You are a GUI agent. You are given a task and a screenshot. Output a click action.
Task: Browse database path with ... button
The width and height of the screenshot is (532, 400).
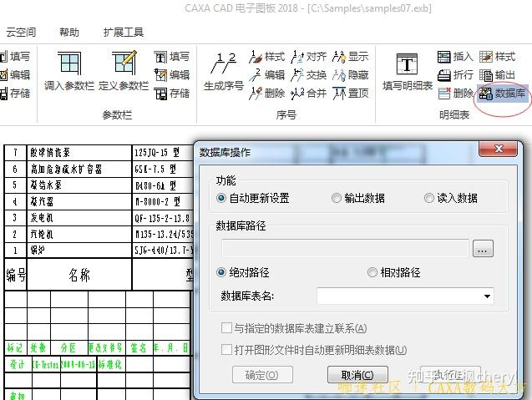coord(483,249)
